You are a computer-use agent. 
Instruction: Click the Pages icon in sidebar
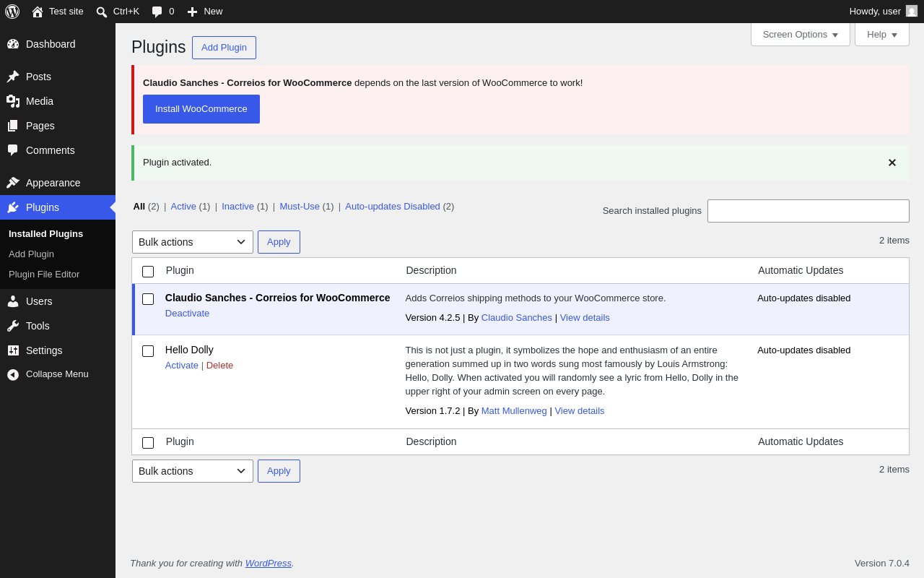click(x=13, y=126)
